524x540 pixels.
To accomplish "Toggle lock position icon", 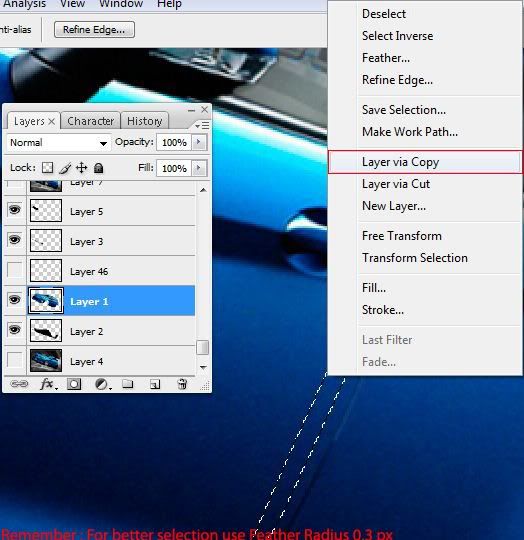I will [x=82, y=168].
